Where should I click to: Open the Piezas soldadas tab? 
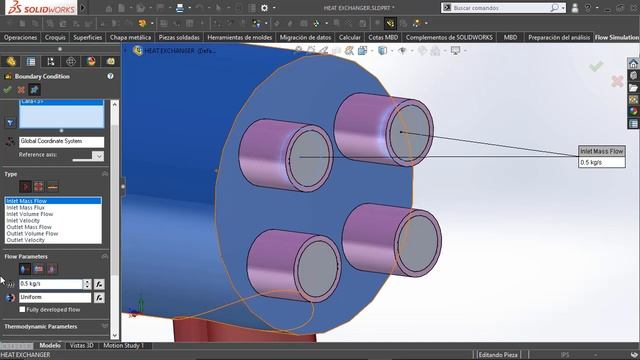pos(179,38)
